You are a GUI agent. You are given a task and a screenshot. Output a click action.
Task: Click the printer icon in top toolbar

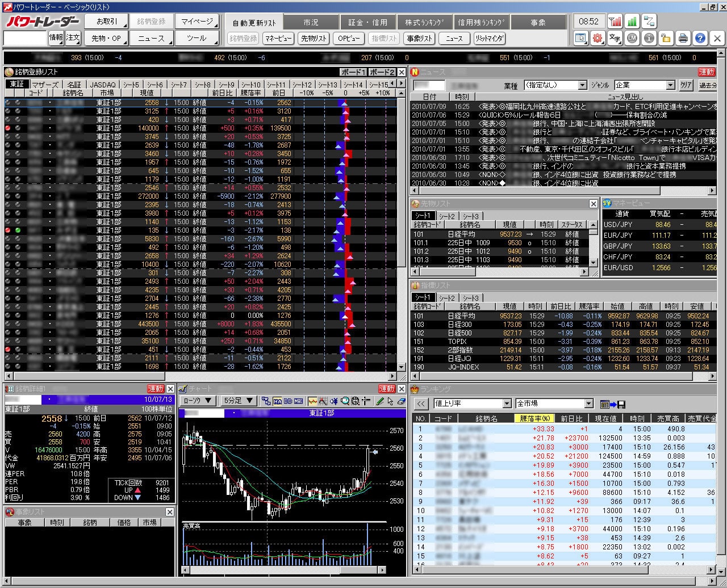pyautogui.click(x=683, y=39)
